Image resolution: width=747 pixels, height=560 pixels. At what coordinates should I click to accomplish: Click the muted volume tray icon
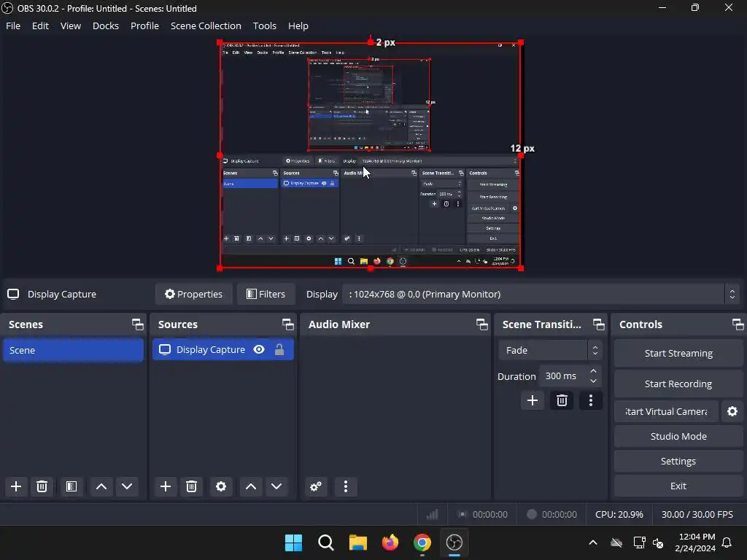[658, 542]
